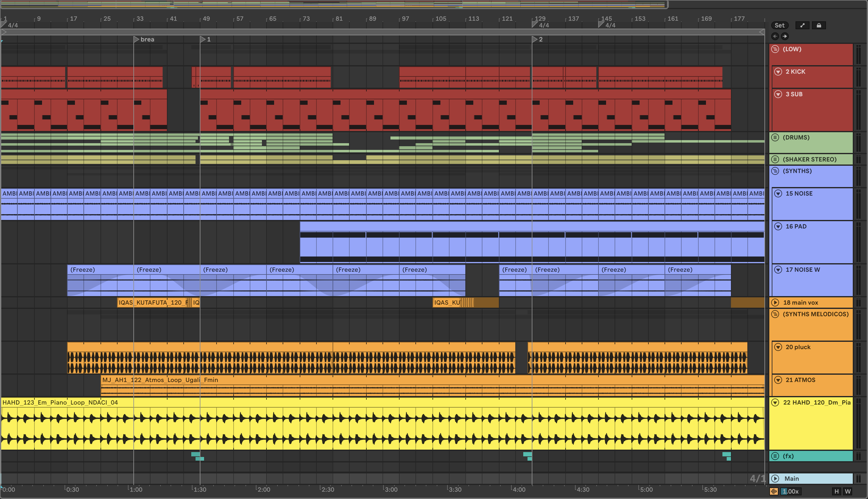Collapse the 16 PAD track arrow
Screen dimensions: 868x499
[x=778, y=226]
